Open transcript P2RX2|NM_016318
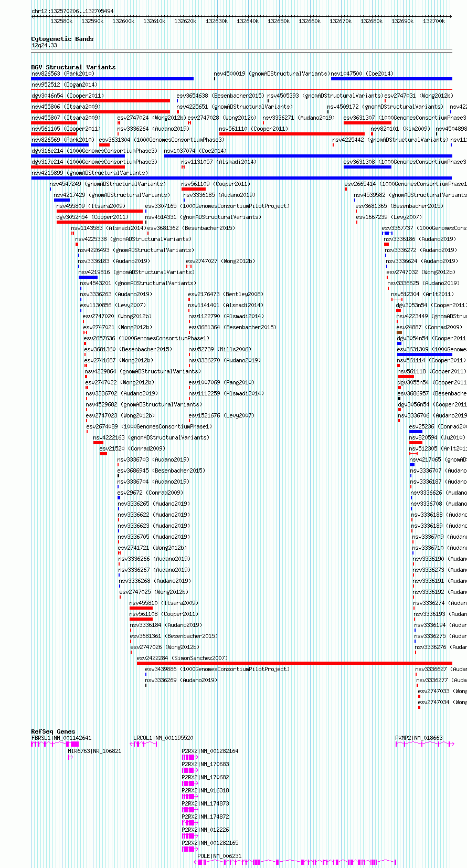 [x=205, y=790]
